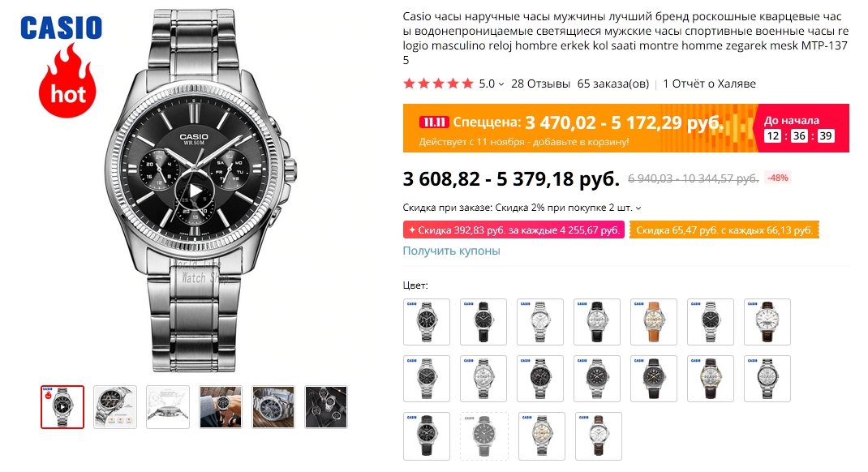Click the 11.11 sale badge
Screen dimensions: 868x472
tap(434, 122)
